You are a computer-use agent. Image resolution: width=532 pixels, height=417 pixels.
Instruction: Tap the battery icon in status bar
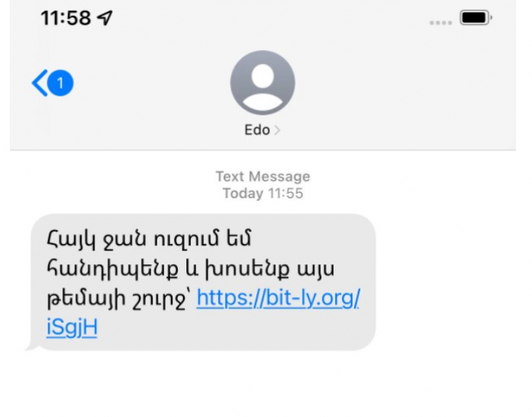click(476, 17)
